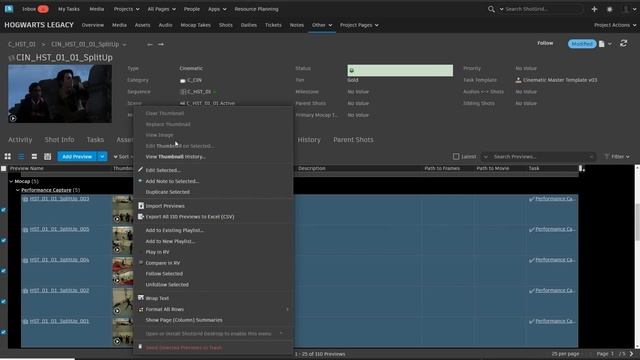The image size is (640, 360).
Task: Open the Project Pages dropdown
Action: [x=359, y=25]
